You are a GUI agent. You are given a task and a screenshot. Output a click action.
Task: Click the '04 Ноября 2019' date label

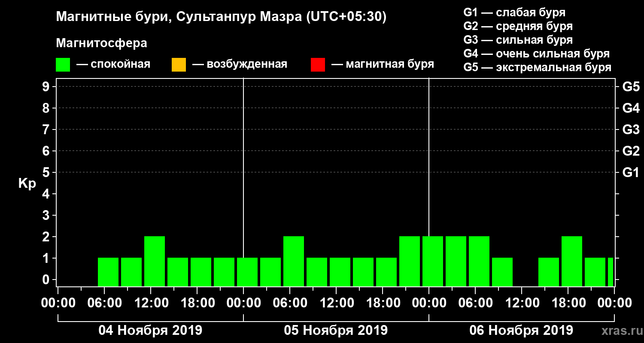(150, 330)
